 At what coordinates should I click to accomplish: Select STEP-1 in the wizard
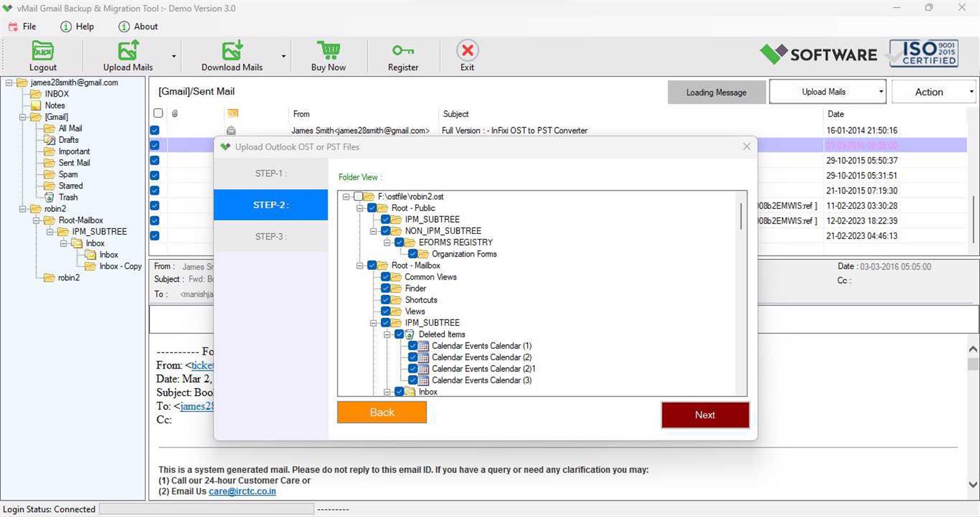point(270,173)
